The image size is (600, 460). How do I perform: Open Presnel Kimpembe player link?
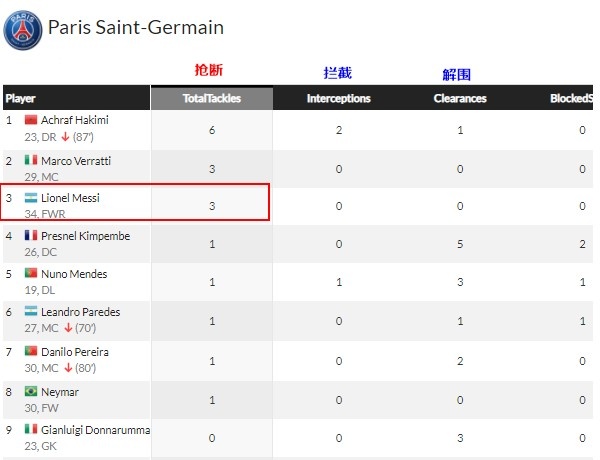click(x=86, y=236)
